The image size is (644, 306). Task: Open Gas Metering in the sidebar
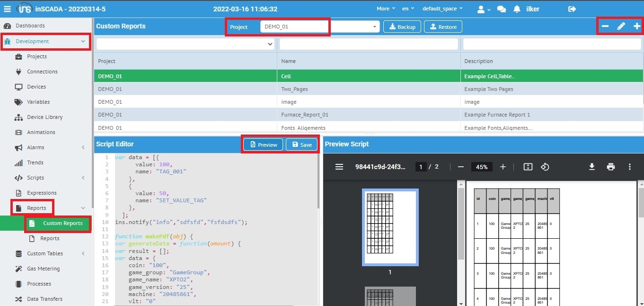click(43, 269)
